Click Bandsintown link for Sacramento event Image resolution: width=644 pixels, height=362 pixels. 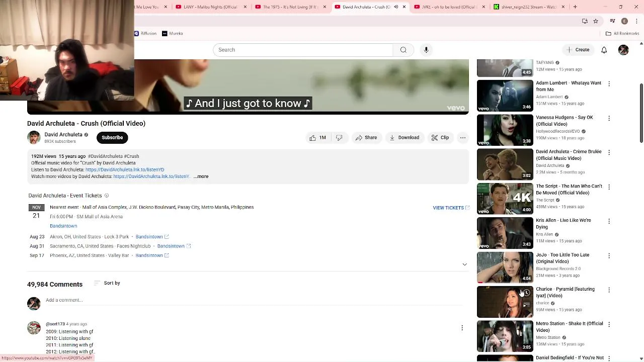tap(174, 246)
